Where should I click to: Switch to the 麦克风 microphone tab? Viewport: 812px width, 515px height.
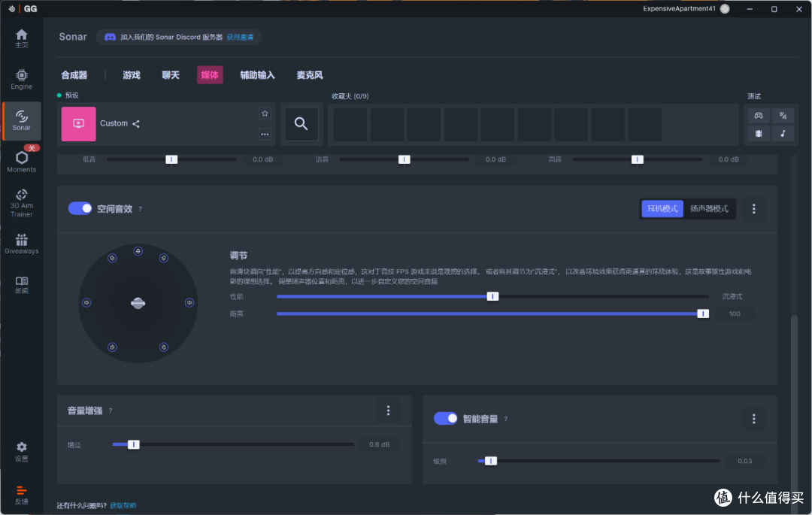[310, 75]
